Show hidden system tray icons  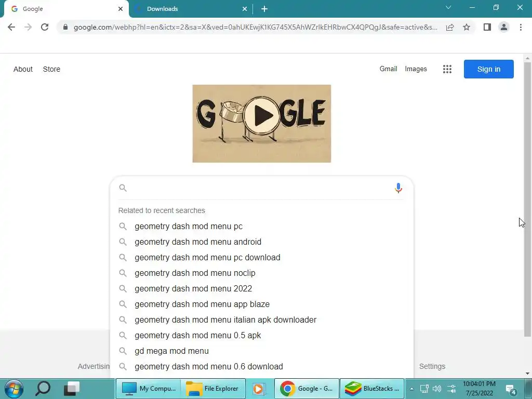(x=411, y=389)
